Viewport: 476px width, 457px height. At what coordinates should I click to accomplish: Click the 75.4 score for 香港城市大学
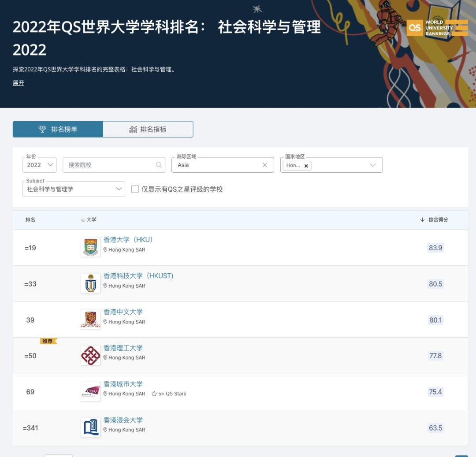[435, 392]
